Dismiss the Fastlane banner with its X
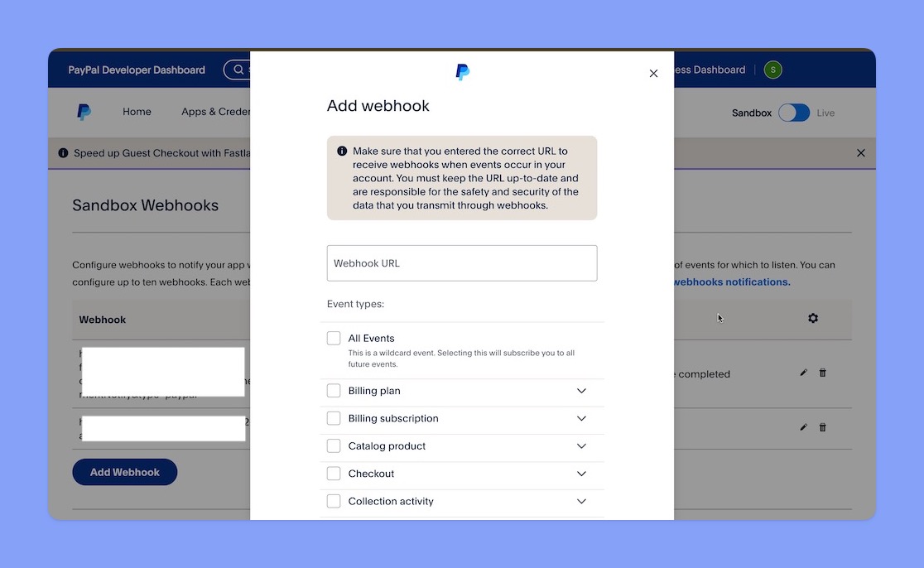This screenshot has width=924, height=568. coord(861,153)
